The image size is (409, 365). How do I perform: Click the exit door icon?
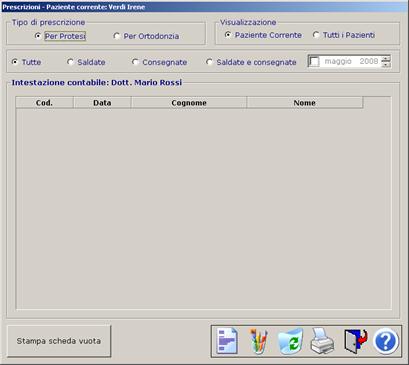(355, 341)
